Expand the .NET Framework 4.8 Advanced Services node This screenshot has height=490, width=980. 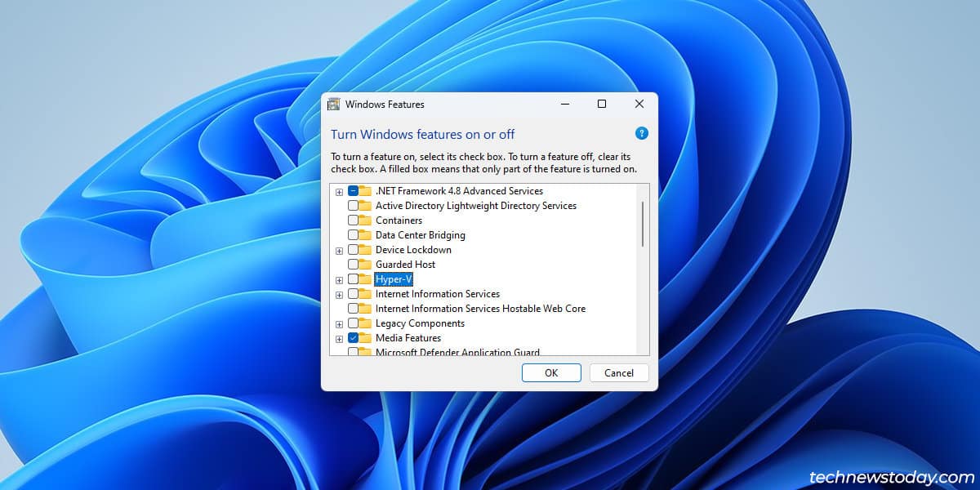(x=339, y=192)
